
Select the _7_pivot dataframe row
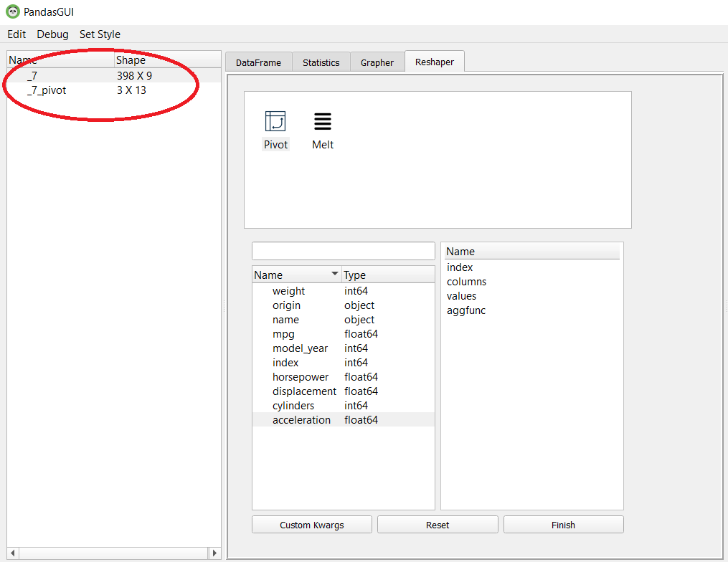(x=114, y=90)
